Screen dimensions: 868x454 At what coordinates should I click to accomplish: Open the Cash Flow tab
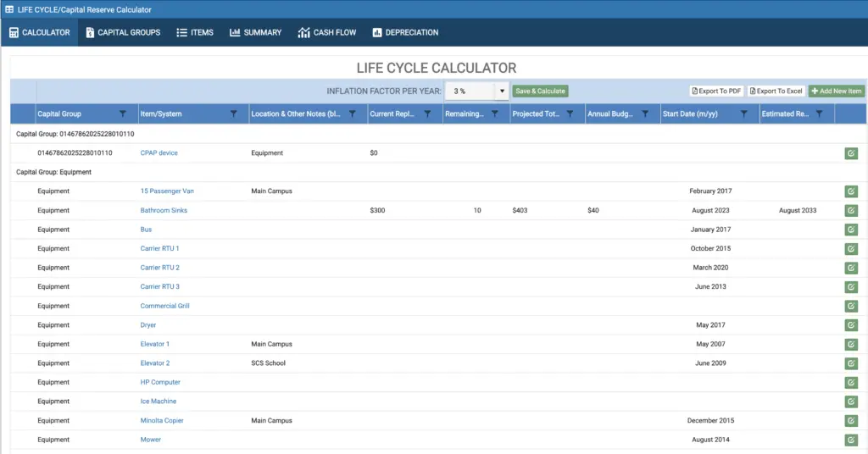(x=327, y=32)
